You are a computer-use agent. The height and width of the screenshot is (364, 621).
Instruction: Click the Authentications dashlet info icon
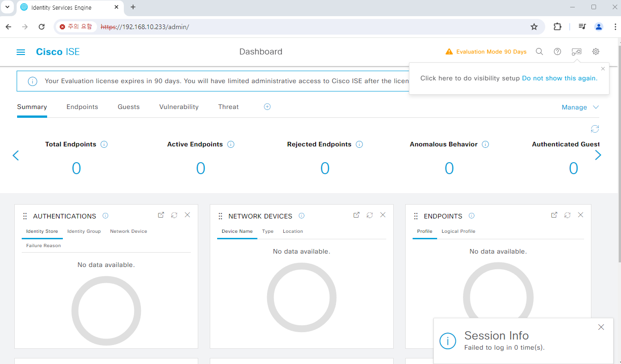(105, 216)
